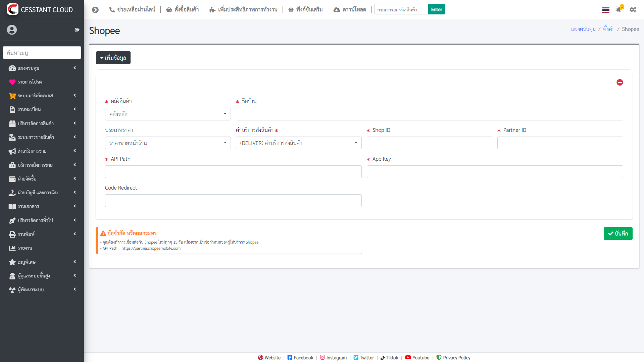
Task: Expand the งานทะเบียน sidebar menu
Action: click(x=42, y=109)
